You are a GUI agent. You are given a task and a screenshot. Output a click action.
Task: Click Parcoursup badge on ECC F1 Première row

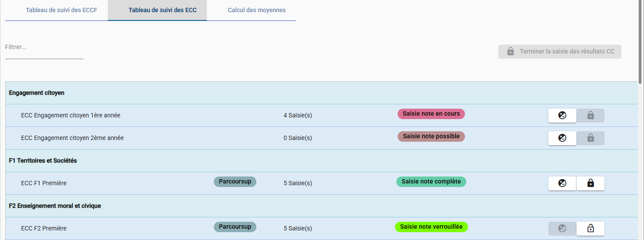point(235,182)
